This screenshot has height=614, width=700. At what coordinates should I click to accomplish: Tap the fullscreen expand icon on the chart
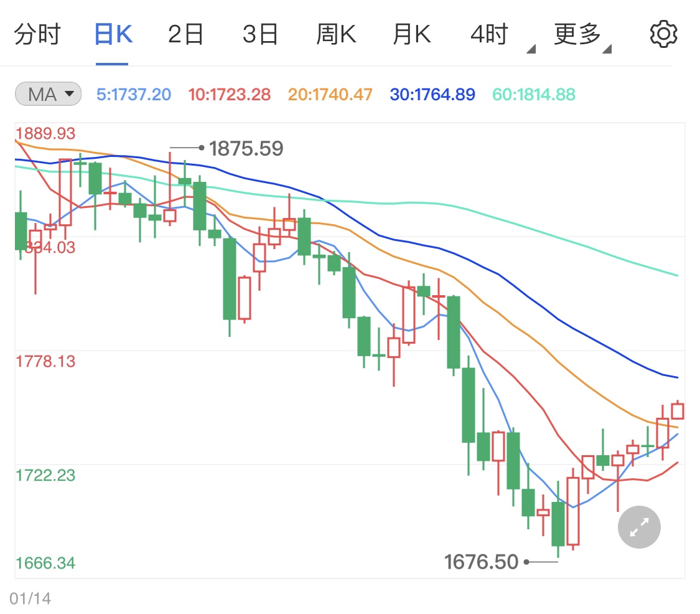[x=638, y=527]
